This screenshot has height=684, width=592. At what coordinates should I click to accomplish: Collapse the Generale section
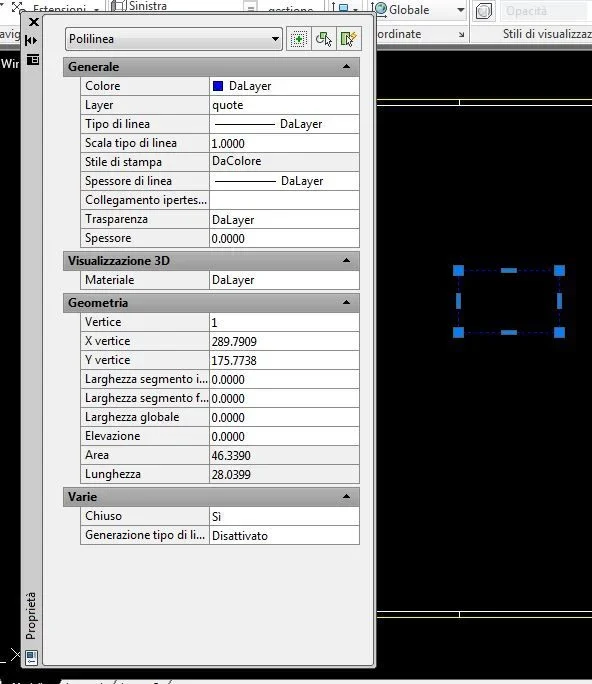coord(346,67)
